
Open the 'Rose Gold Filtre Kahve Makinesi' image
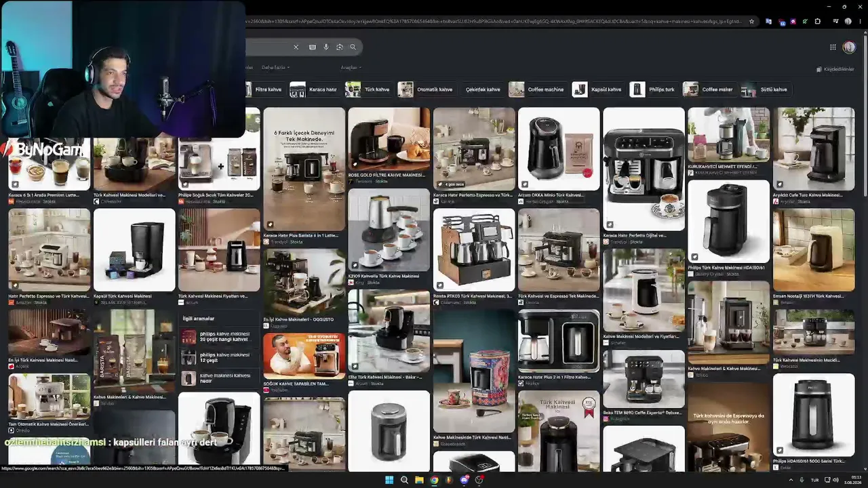pos(389,138)
